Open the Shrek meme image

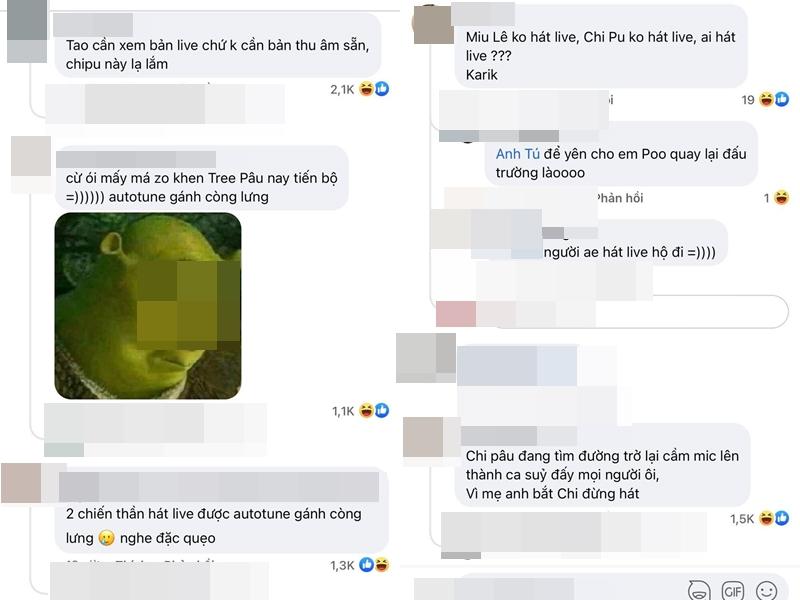pos(148,306)
